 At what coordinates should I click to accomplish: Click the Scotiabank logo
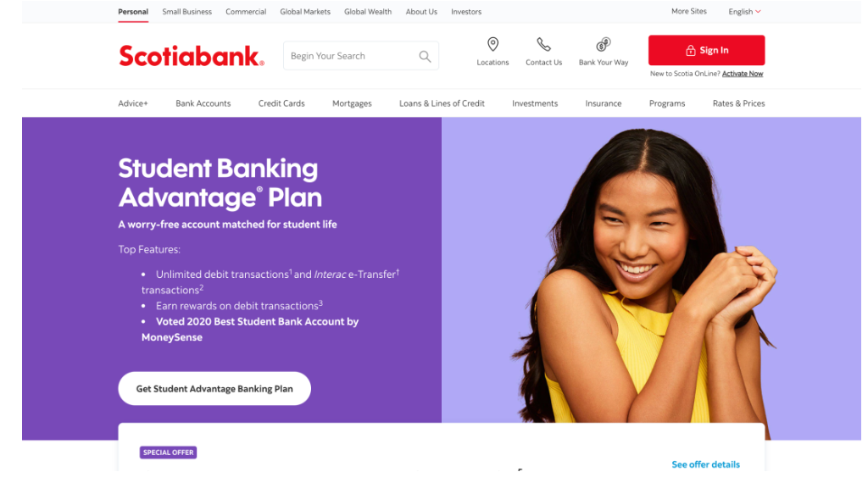(x=192, y=56)
